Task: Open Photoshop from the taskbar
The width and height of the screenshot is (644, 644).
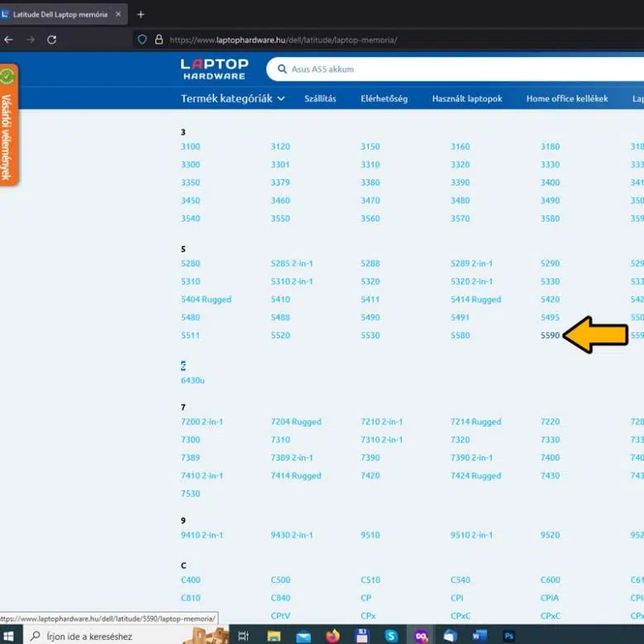Action: tap(508, 637)
